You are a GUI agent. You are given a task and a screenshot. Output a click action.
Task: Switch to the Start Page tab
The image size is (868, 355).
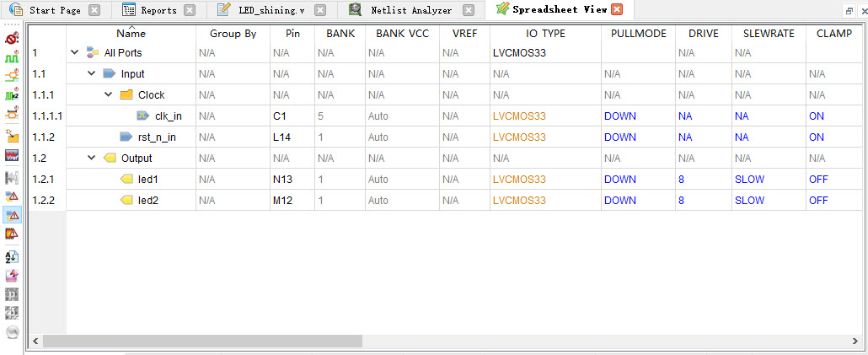point(55,10)
